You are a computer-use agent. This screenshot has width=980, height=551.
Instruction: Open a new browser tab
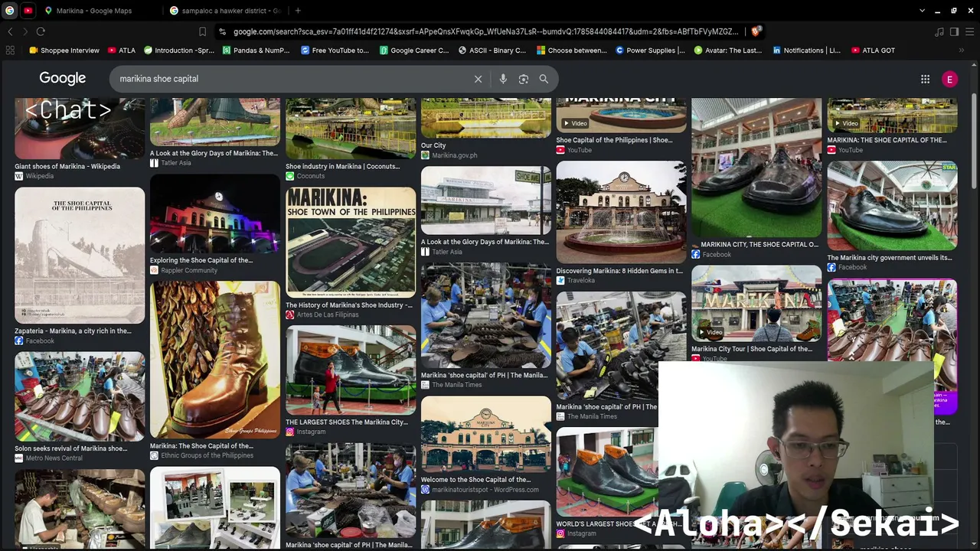[298, 11]
